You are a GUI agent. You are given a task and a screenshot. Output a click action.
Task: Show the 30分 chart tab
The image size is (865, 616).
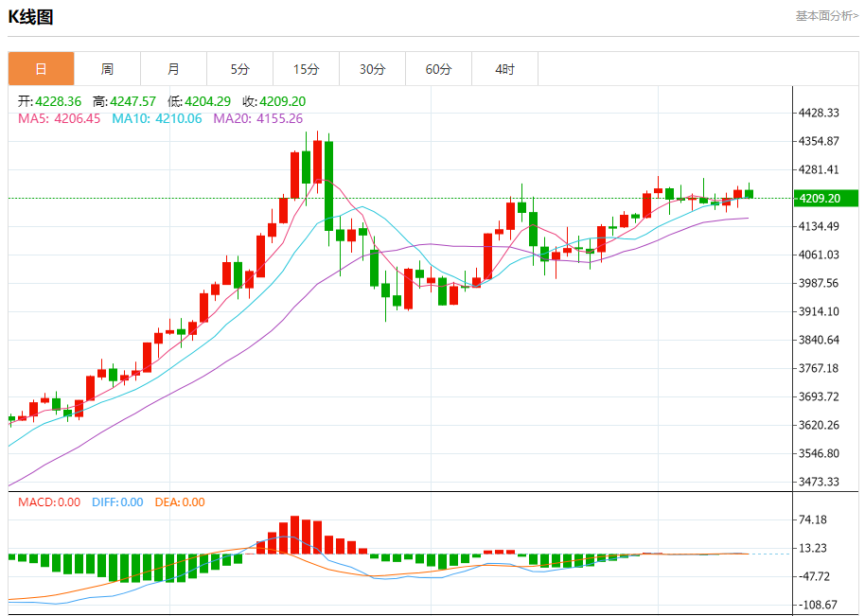pos(372,69)
